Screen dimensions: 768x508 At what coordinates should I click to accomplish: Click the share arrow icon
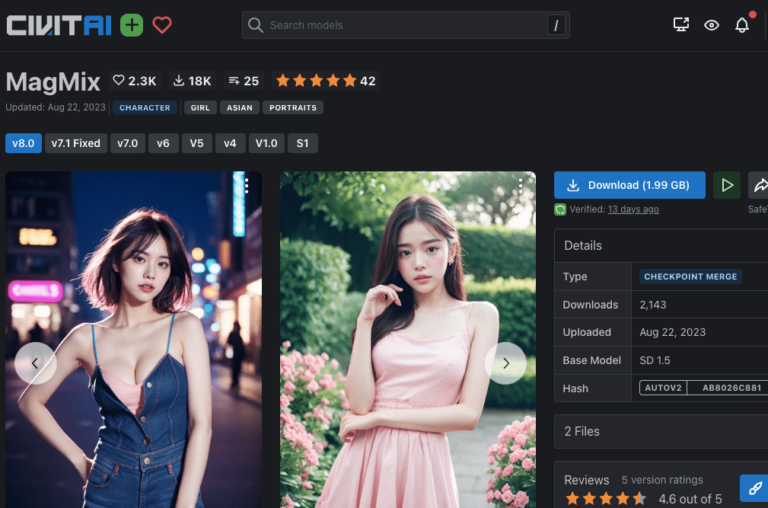pos(759,185)
